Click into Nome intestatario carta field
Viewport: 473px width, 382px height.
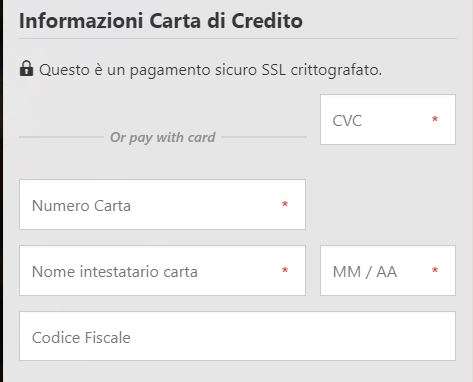(x=162, y=270)
